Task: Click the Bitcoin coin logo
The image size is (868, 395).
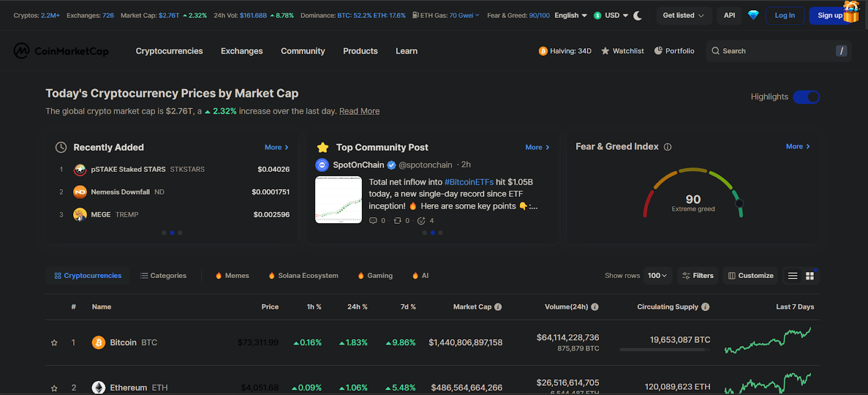Action: pos(99,342)
